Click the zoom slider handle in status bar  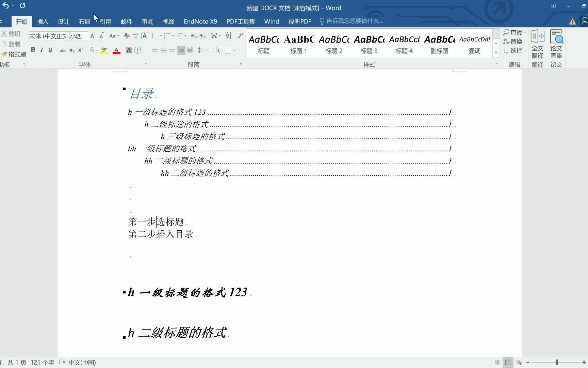557,362
